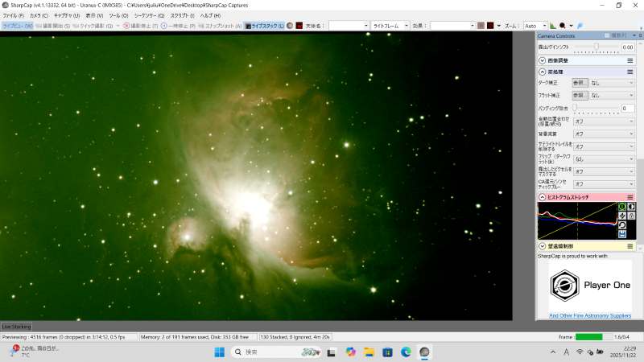
Task: Click the 参照 button for ダーク補正
Action: 580,83
